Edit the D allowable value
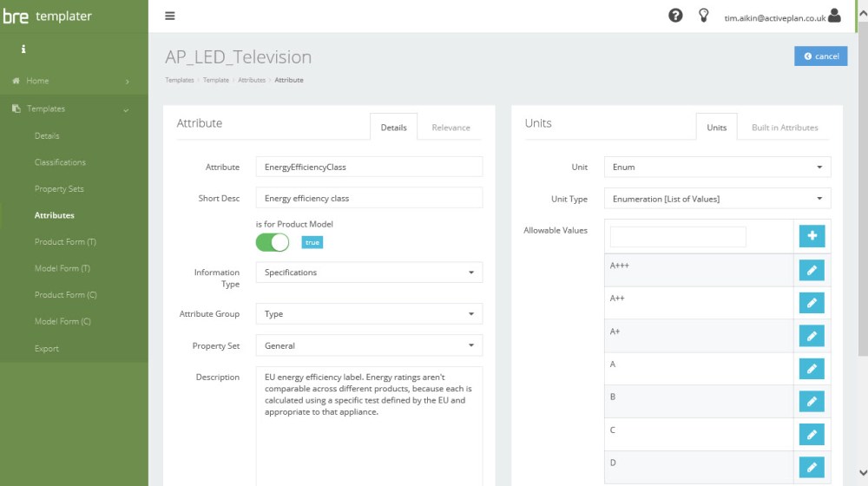Viewport: 868px width, 486px height. pyautogui.click(x=812, y=467)
